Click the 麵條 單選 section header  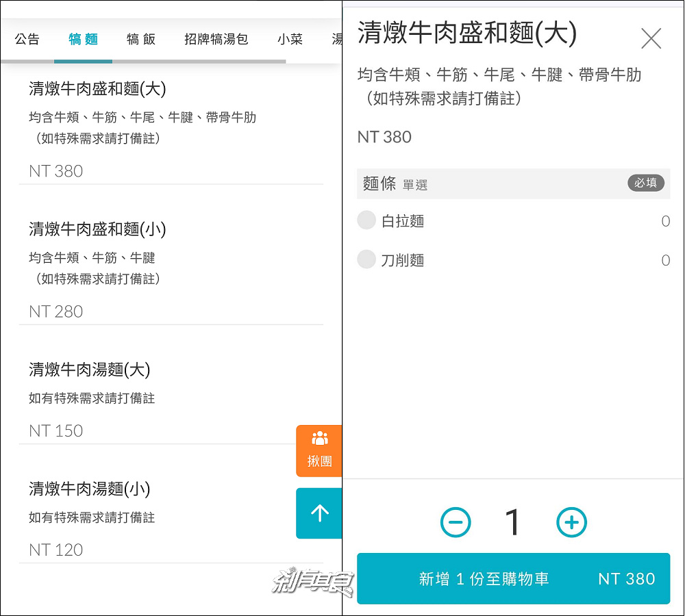click(396, 183)
